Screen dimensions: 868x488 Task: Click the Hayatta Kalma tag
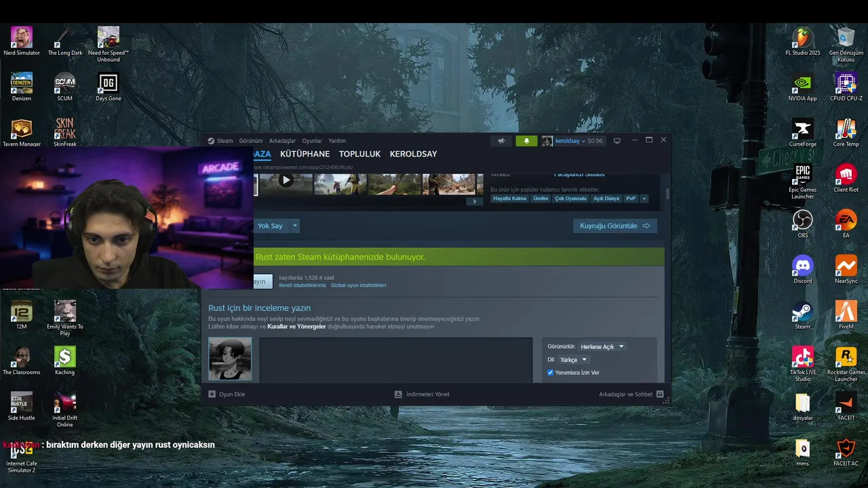point(510,199)
